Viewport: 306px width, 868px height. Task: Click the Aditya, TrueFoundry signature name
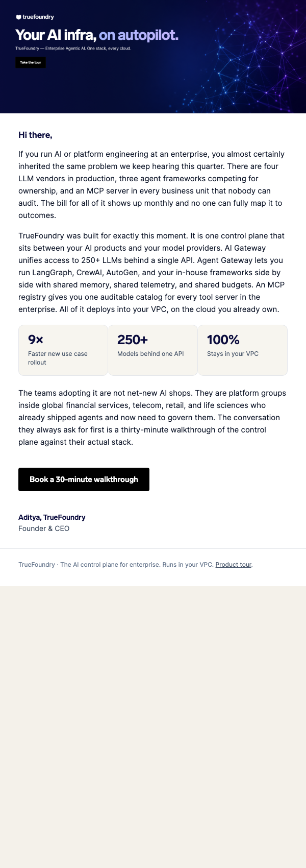click(x=52, y=517)
